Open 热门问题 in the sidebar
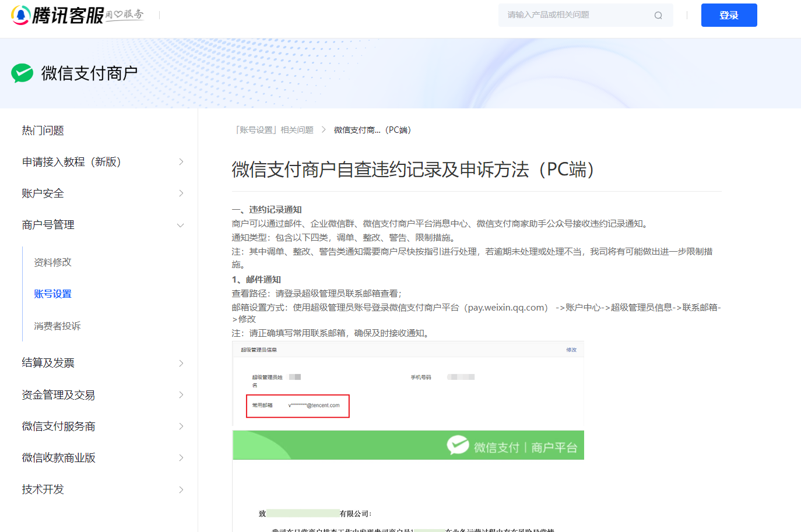Viewport: 801px width, 532px height. pyautogui.click(x=43, y=131)
